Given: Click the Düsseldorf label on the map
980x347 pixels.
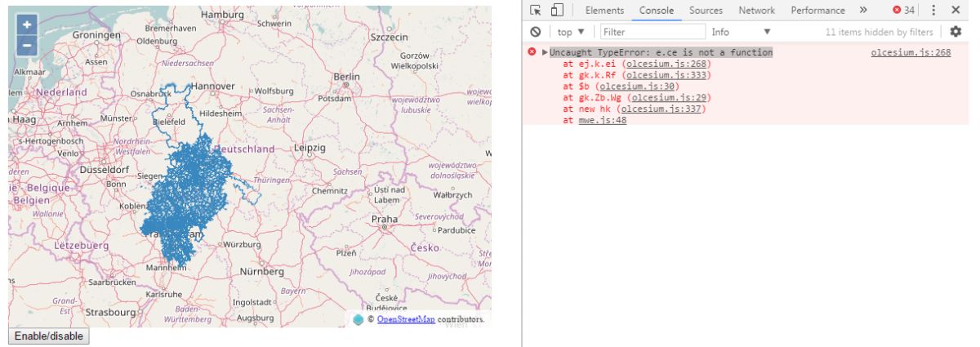Looking at the screenshot, I should point(105,169).
